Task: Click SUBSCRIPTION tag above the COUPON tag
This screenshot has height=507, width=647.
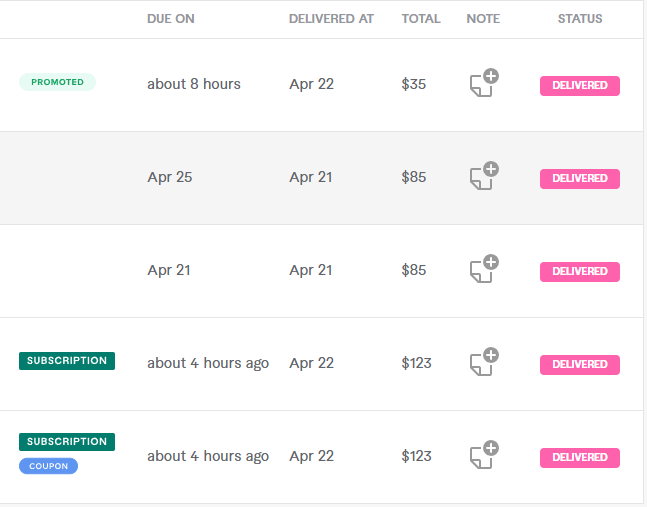Action: pos(67,442)
